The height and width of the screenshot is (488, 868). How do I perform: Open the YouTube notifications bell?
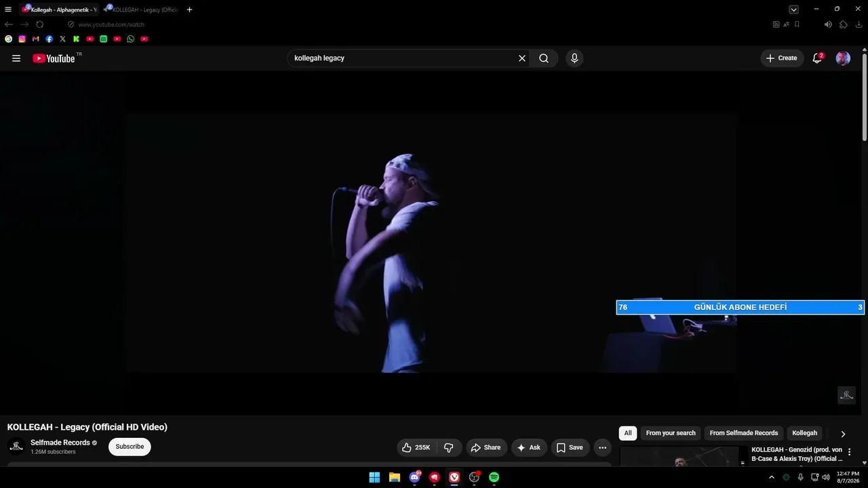coord(817,58)
